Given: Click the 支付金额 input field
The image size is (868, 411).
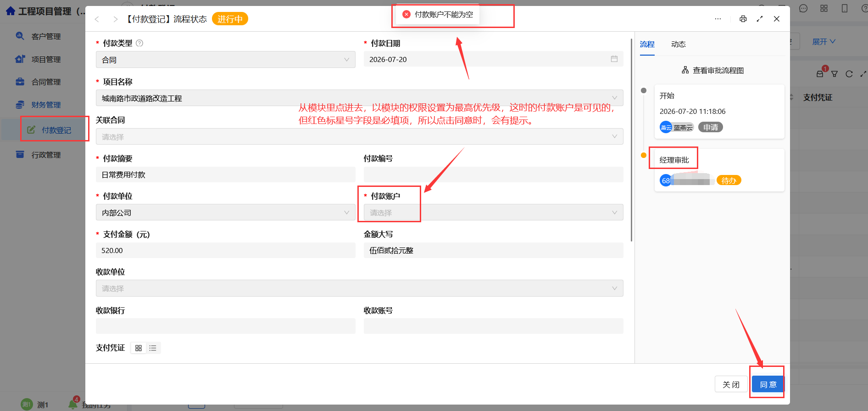Looking at the screenshot, I should point(226,250).
